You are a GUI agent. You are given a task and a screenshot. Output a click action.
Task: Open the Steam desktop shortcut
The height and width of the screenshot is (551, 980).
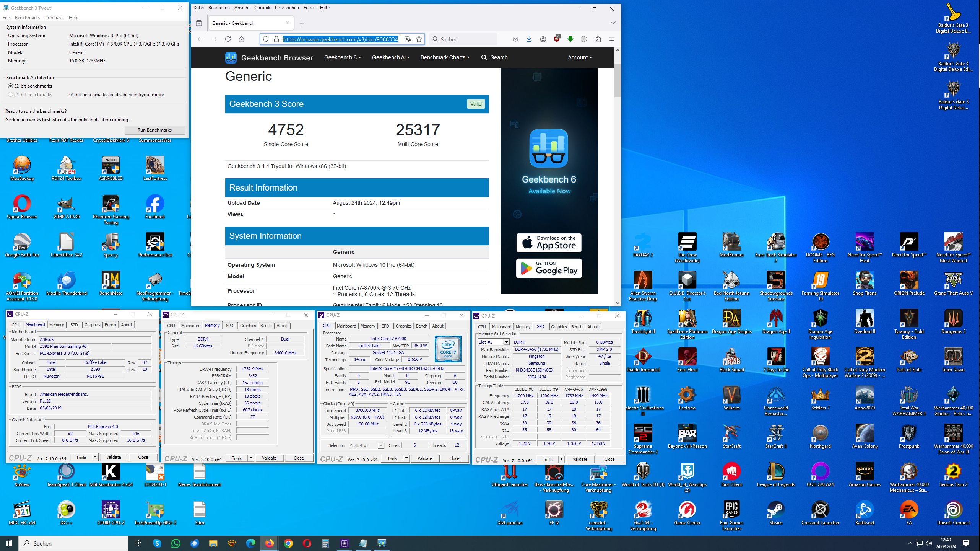tap(776, 513)
